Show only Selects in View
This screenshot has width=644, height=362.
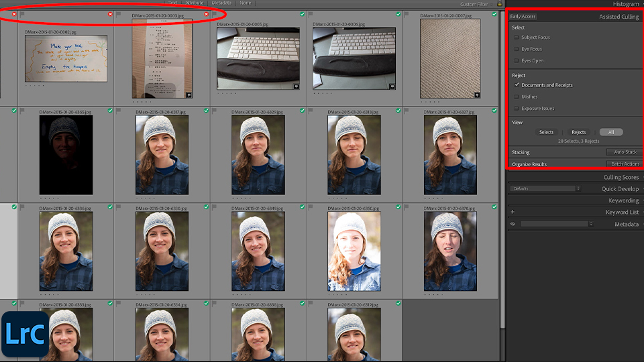546,132
